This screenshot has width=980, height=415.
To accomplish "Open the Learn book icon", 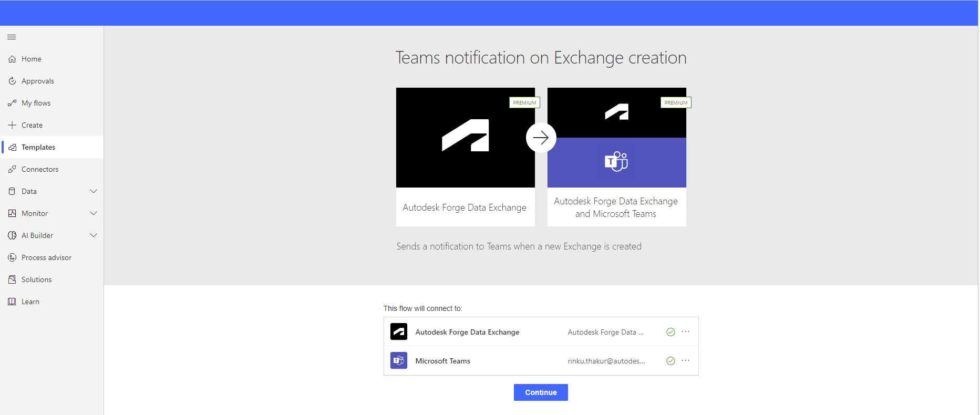I will (x=12, y=302).
